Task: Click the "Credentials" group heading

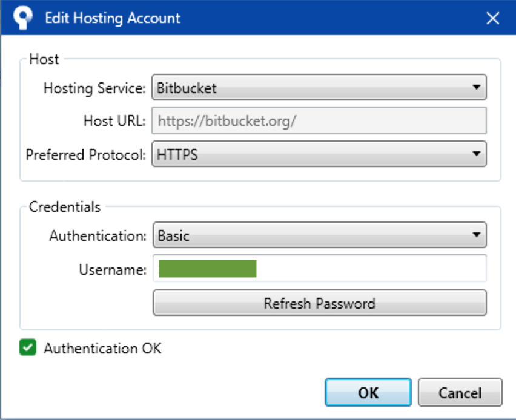Action: point(65,207)
